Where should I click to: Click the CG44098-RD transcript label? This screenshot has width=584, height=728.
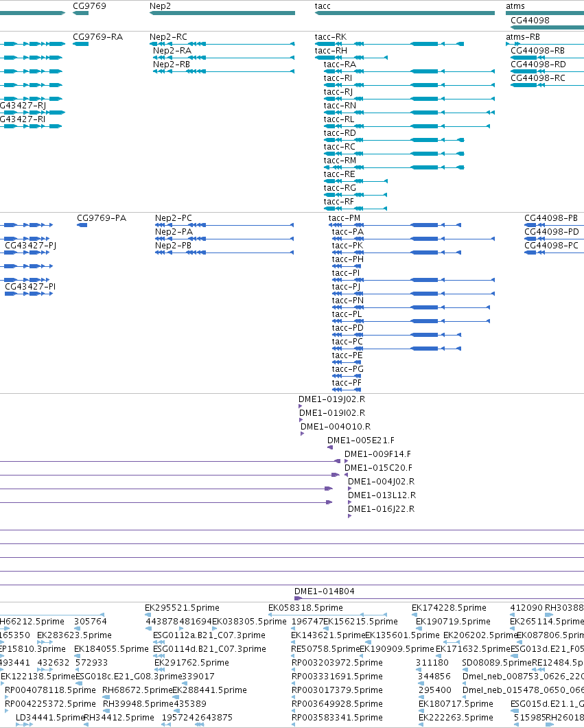539,64
